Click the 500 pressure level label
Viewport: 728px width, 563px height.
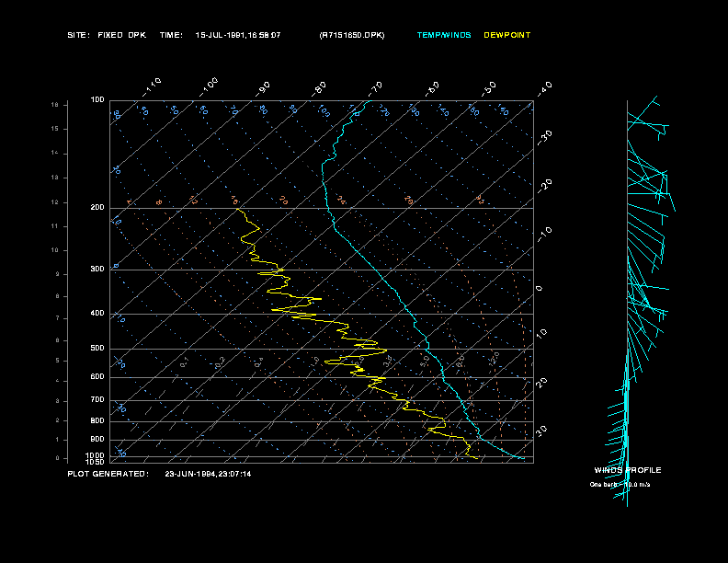(x=97, y=349)
